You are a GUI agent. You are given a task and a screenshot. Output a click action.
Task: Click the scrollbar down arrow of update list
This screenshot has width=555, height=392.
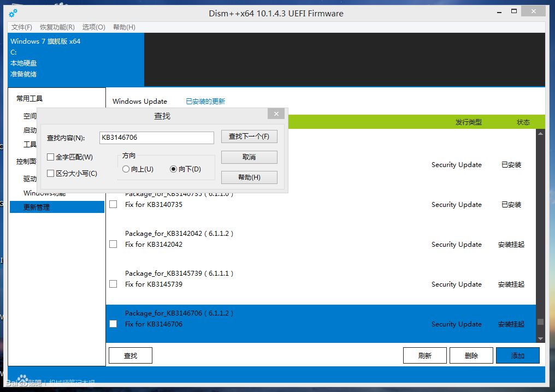pyautogui.click(x=540, y=338)
